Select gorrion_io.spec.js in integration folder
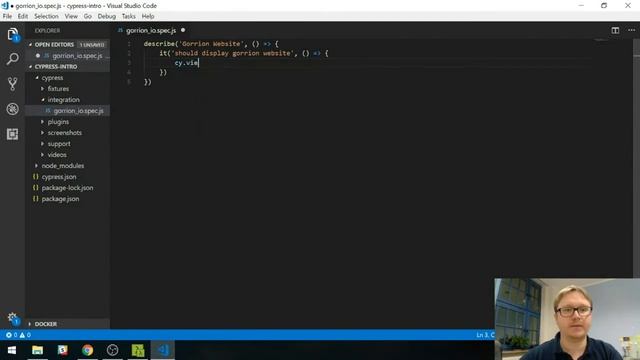The width and height of the screenshot is (640, 360). (x=68, y=111)
